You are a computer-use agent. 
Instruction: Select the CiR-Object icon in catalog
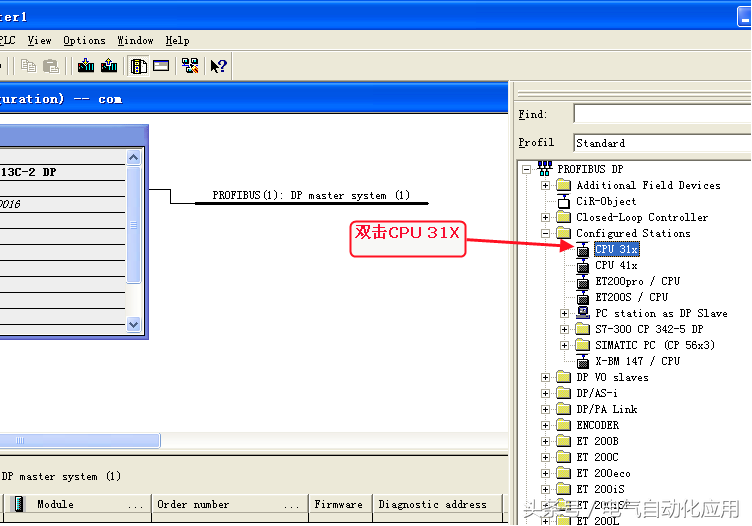click(x=563, y=201)
